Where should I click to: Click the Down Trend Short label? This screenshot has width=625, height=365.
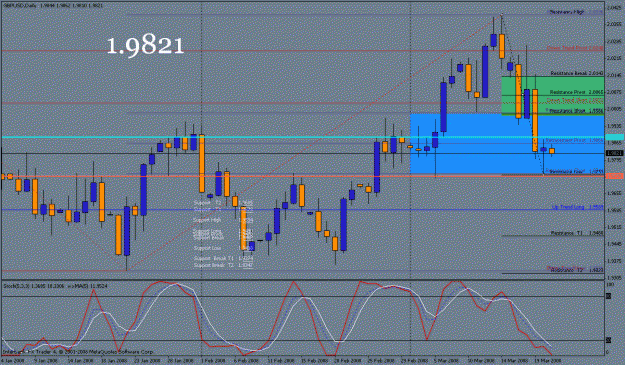[575, 100]
